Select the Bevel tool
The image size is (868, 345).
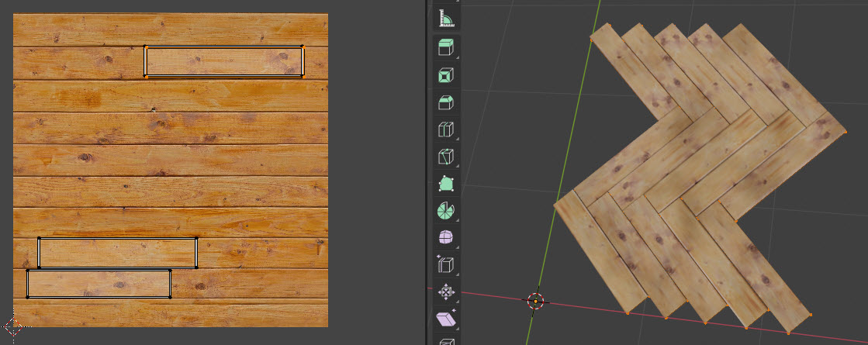pyautogui.click(x=446, y=102)
